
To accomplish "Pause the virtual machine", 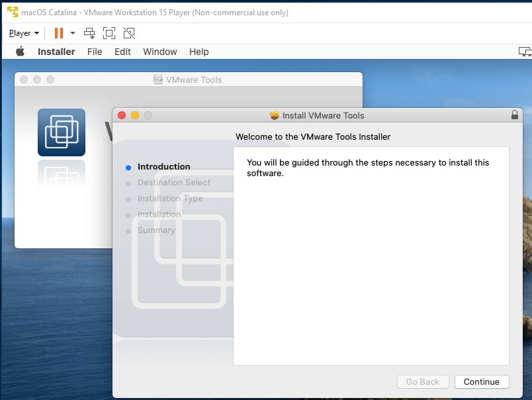I will pos(59,33).
